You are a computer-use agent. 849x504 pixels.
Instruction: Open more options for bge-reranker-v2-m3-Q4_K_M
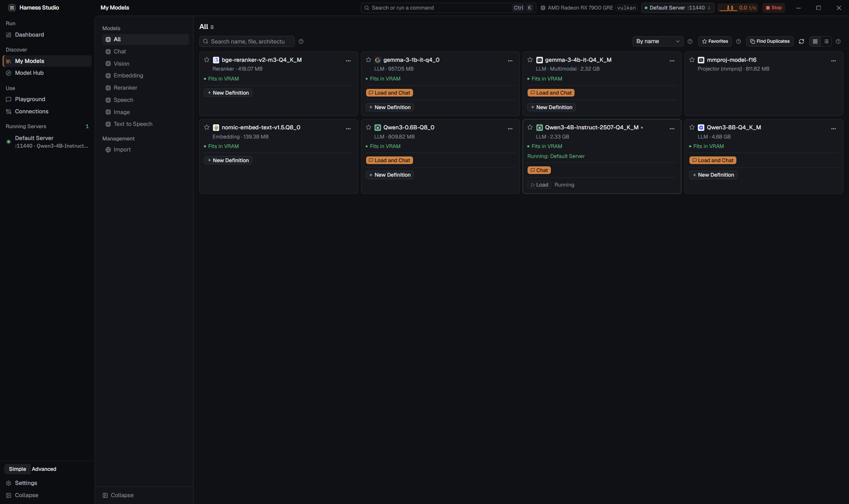348,61
